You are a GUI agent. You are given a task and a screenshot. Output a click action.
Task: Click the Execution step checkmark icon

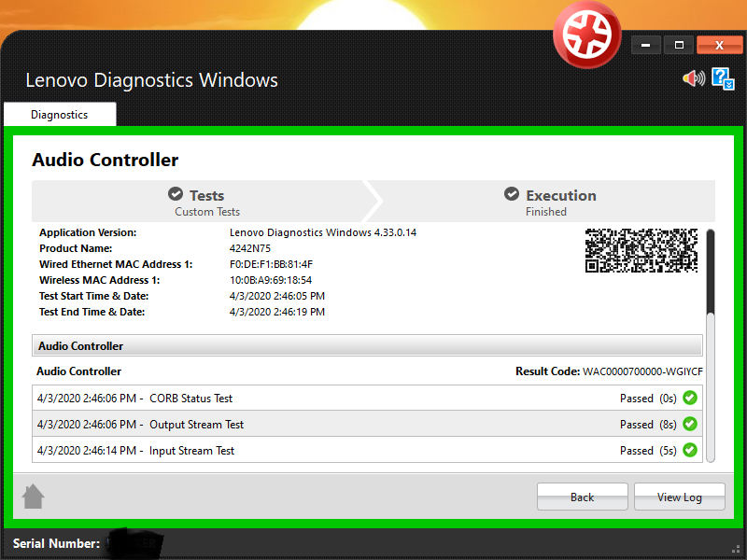pyautogui.click(x=512, y=194)
